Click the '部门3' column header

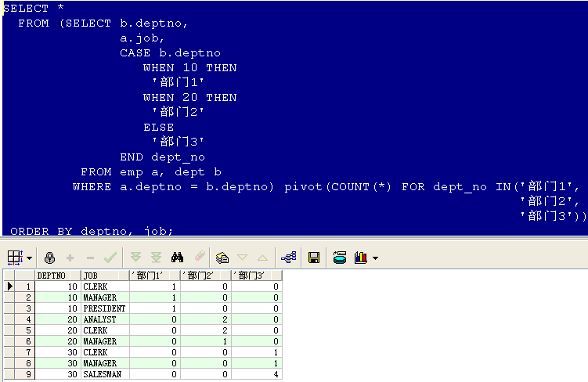point(257,276)
